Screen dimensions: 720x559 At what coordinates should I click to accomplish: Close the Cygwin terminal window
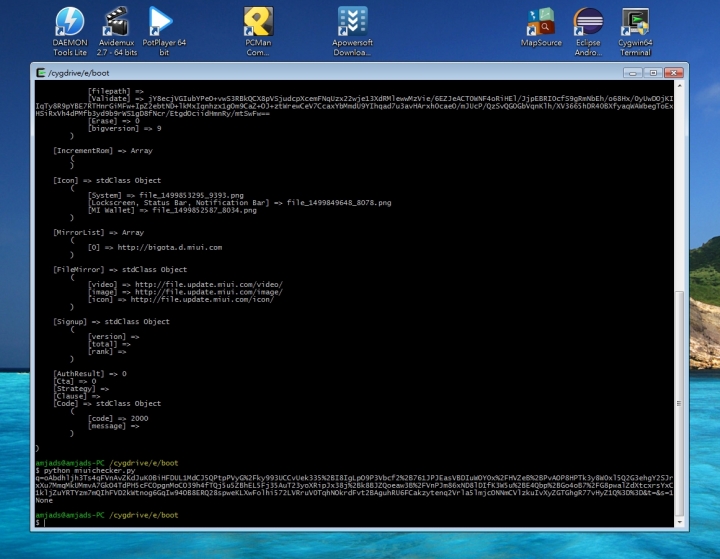click(673, 72)
